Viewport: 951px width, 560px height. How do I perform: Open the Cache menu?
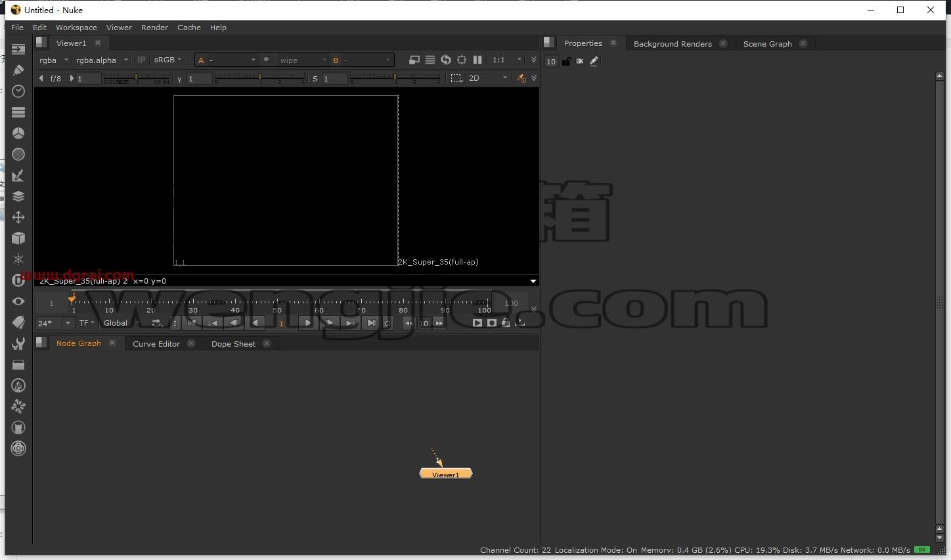(189, 28)
